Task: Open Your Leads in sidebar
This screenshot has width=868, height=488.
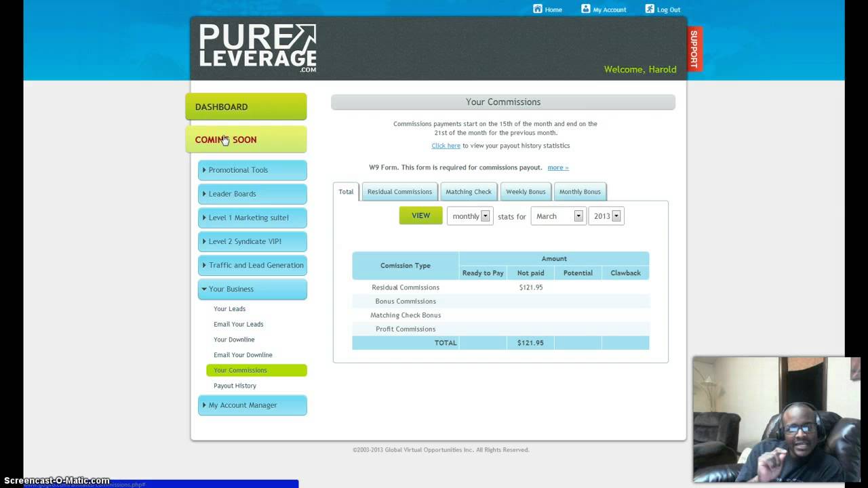Action: 230,308
